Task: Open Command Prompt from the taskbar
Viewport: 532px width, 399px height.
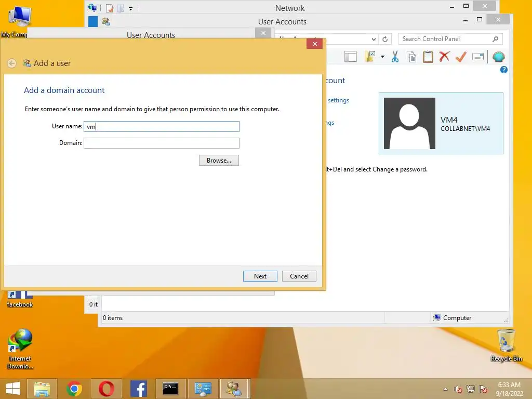Action: tap(170, 389)
